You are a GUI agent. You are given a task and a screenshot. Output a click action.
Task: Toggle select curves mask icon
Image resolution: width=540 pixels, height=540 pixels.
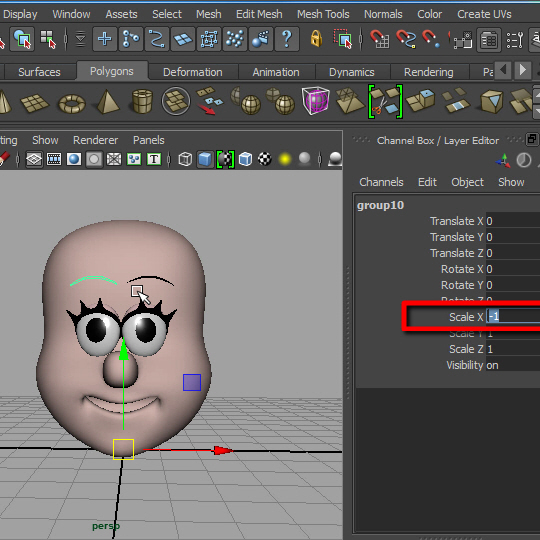pyautogui.click(x=157, y=39)
